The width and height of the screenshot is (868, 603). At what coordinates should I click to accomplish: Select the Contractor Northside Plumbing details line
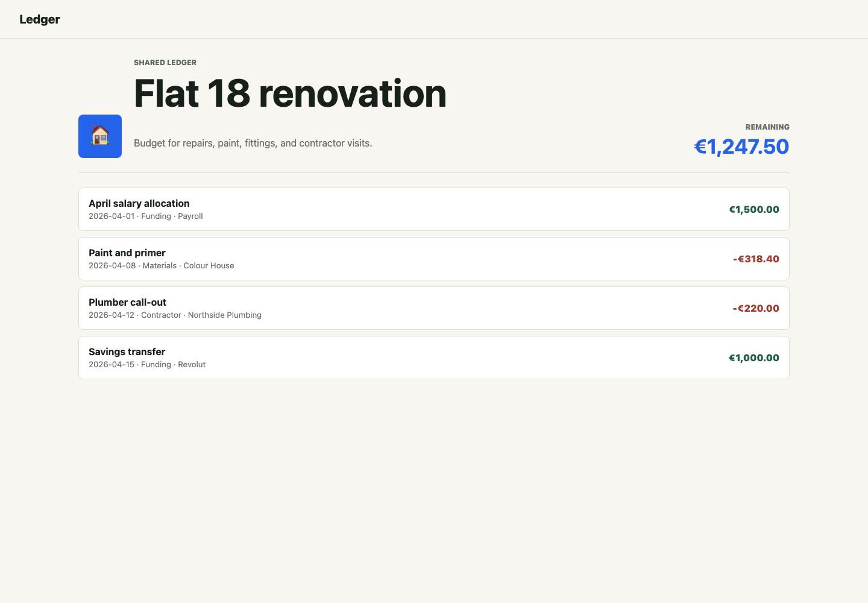[175, 315]
